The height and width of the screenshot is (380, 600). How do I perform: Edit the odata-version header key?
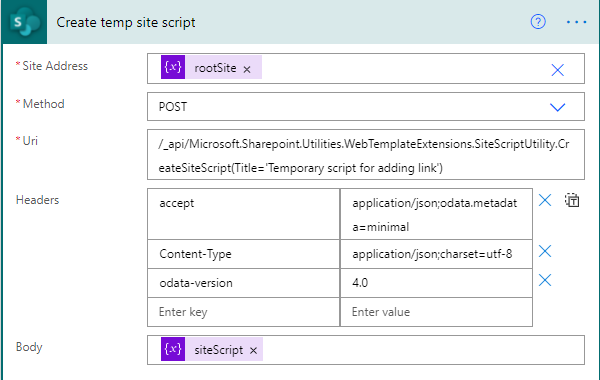(244, 283)
